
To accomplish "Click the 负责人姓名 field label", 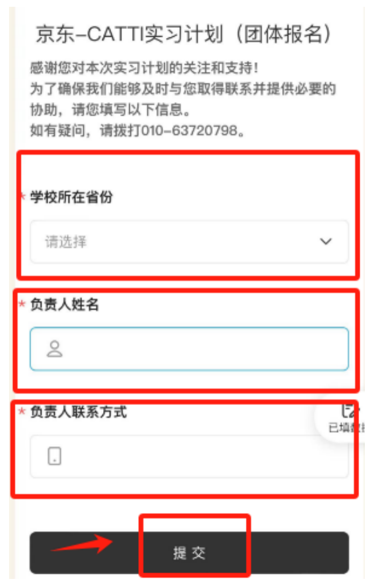I will [65, 305].
